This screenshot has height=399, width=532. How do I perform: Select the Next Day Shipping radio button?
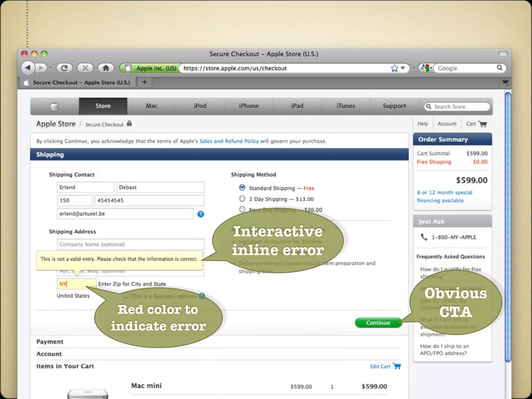[242, 209]
